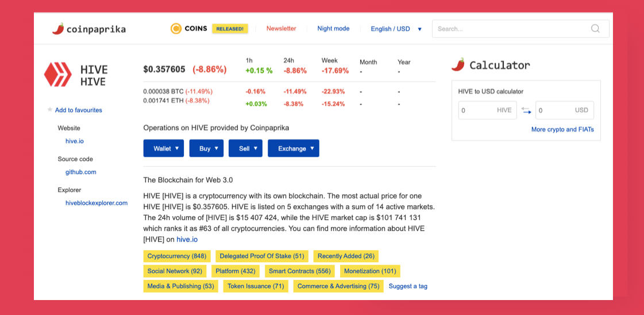This screenshot has width=644, height=315.
Task: Select the Platform (432) tag
Action: (236, 271)
